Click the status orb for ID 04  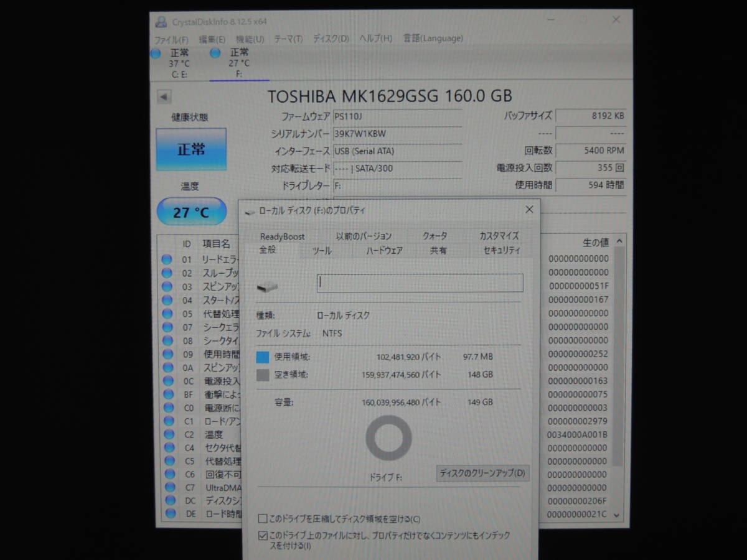(x=167, y=300)
